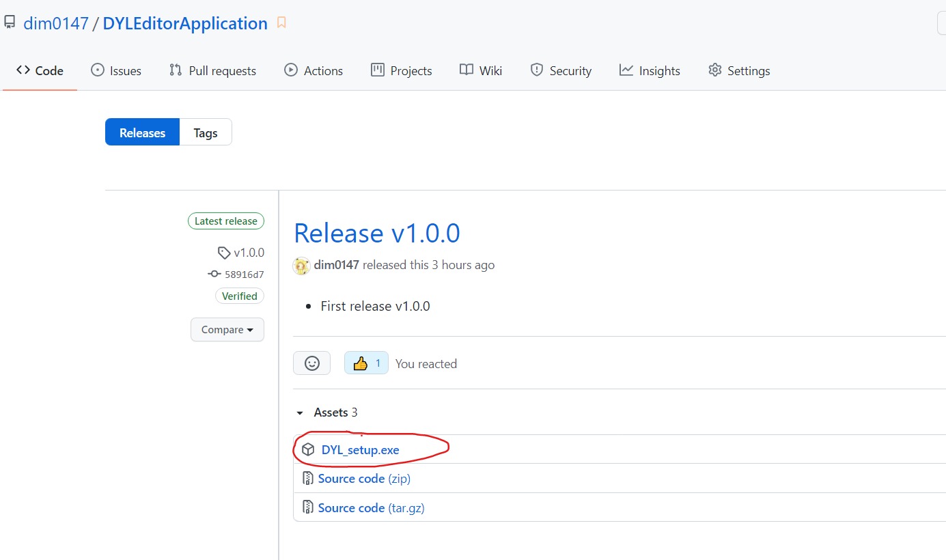
Task: Open the Wiki tab
Action: coord(481,70)
